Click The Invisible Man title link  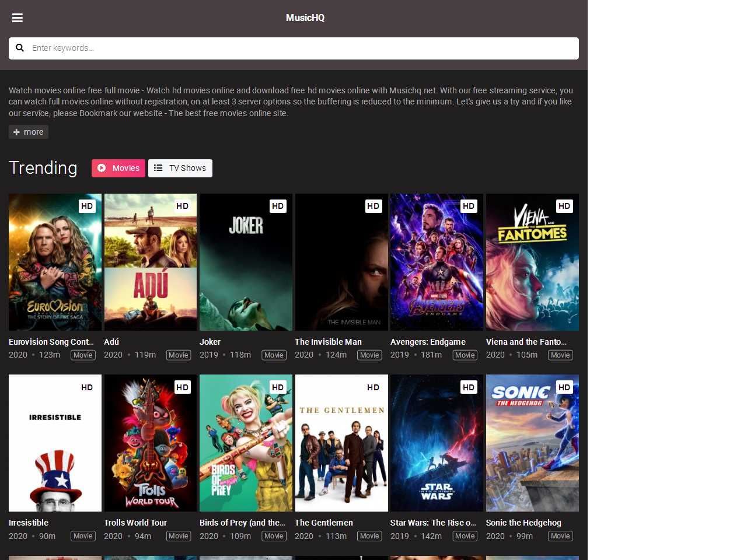pos(329,342)
